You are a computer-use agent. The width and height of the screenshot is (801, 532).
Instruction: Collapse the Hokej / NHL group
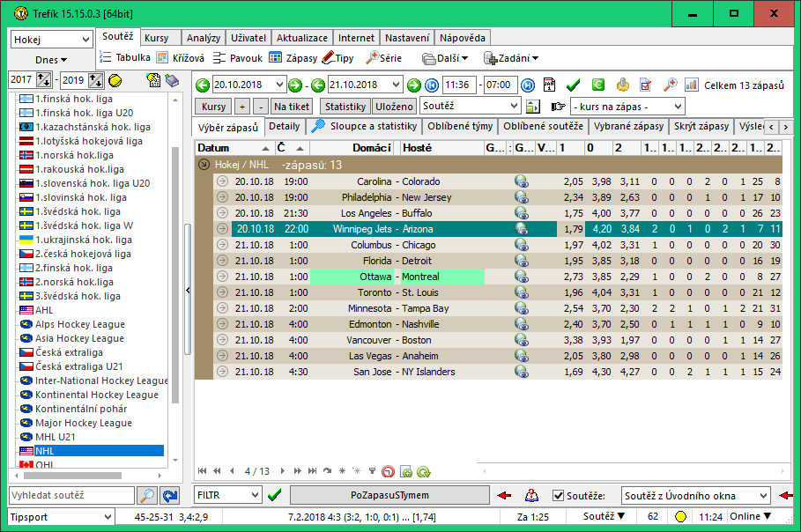[204, 165]
